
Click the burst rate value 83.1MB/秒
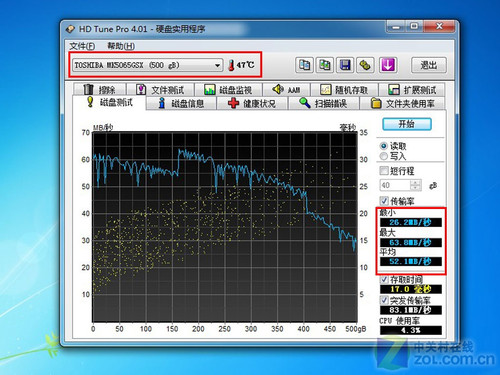[x=411, y=310]
